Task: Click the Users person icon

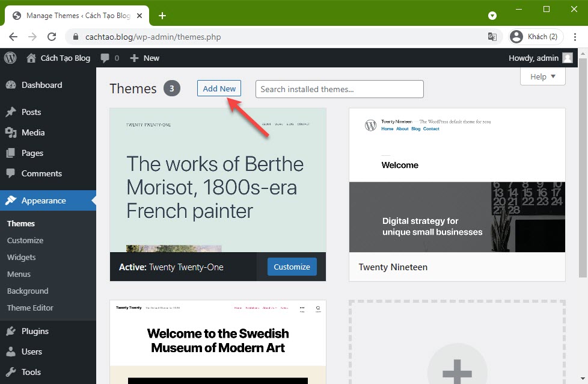Action: pyautogui.click(x=11, y=351)
